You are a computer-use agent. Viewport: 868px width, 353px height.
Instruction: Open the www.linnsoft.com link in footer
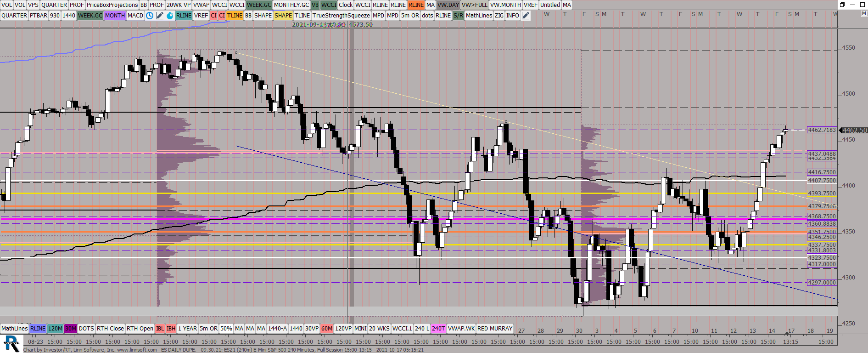click(x=137, y=350)
